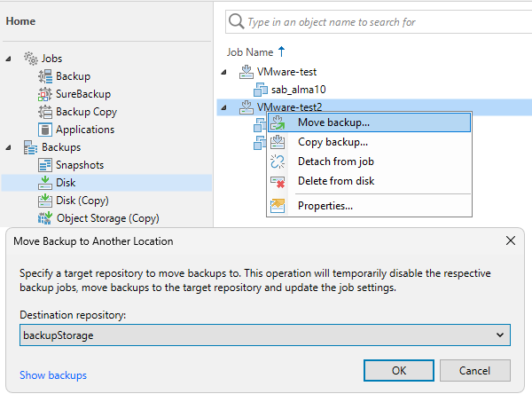Select SureBackup in the tree
Image resolution: width=532 pixels, height=394 pixels.
pos(83,94)
